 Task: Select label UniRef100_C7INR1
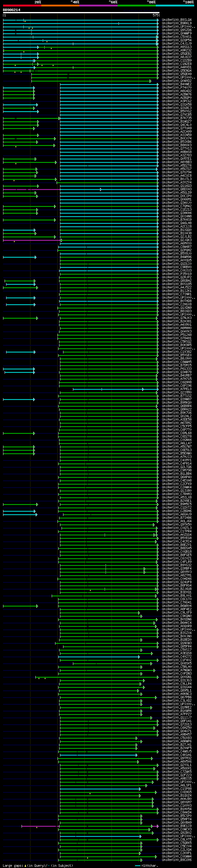[x=177, y=294]
